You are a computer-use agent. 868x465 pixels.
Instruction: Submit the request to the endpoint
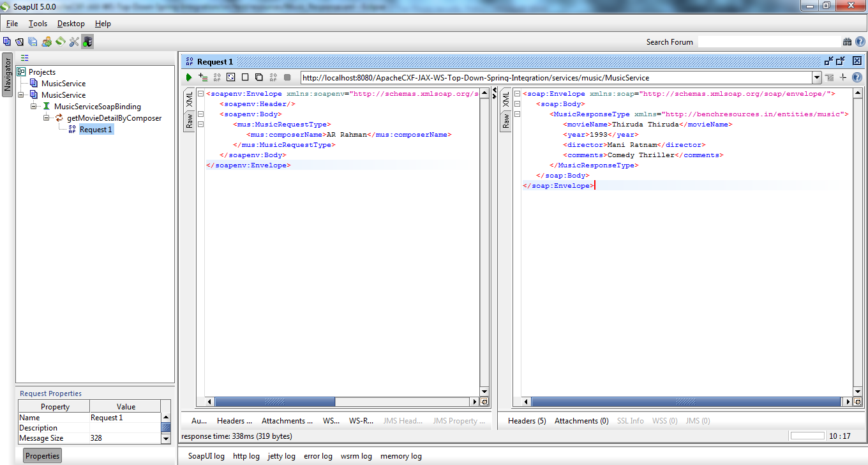188,77
